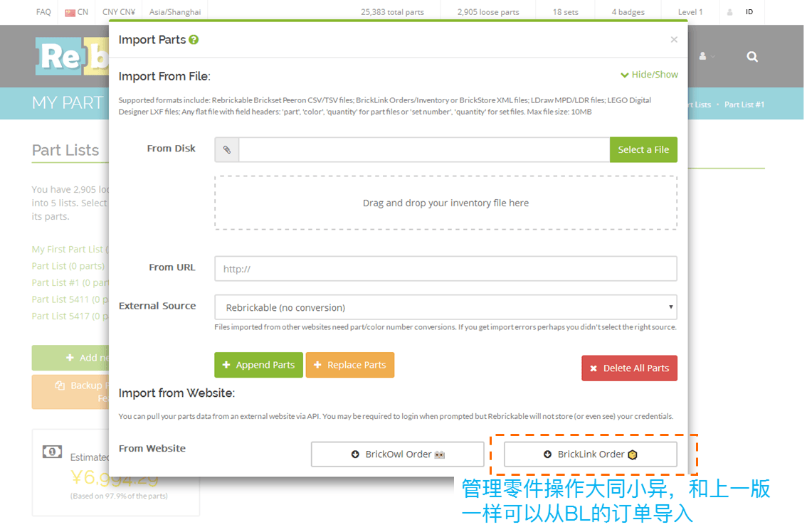The image size is (807, 532).
Task: Click the X icon on Delete All Parts
Action: 594,368
